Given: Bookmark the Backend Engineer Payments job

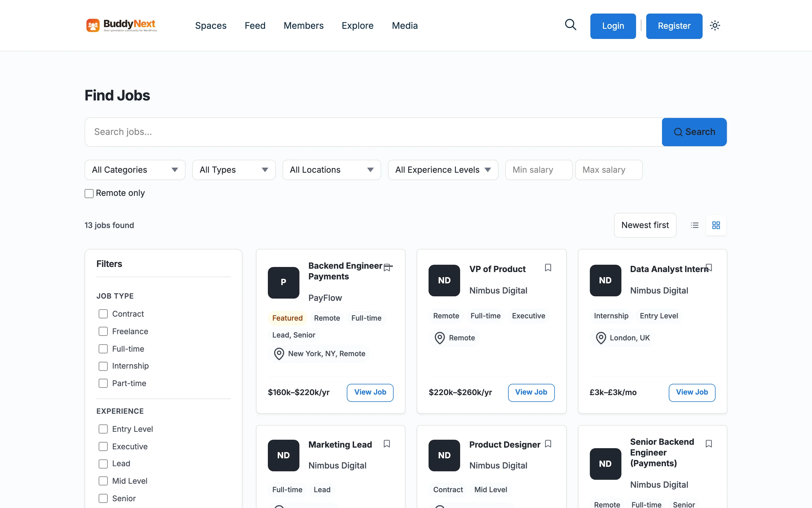Looking at the screenshot, I should (387, 268).
